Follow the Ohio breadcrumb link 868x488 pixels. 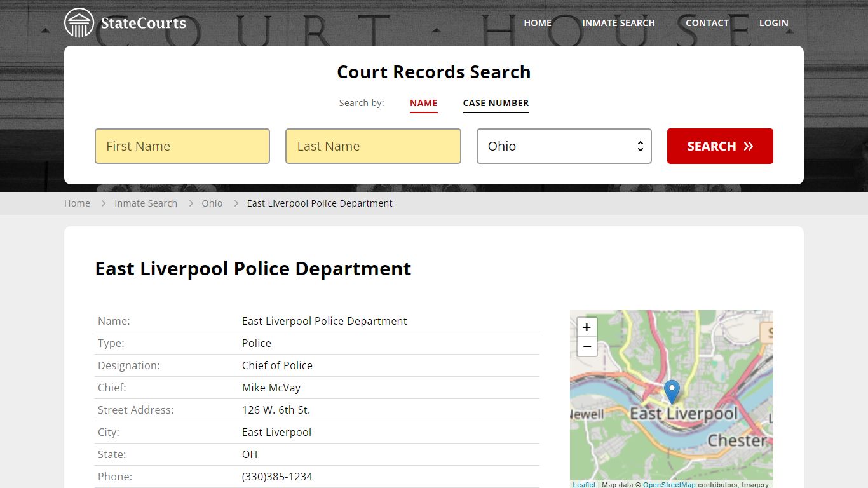coord(212,203)
